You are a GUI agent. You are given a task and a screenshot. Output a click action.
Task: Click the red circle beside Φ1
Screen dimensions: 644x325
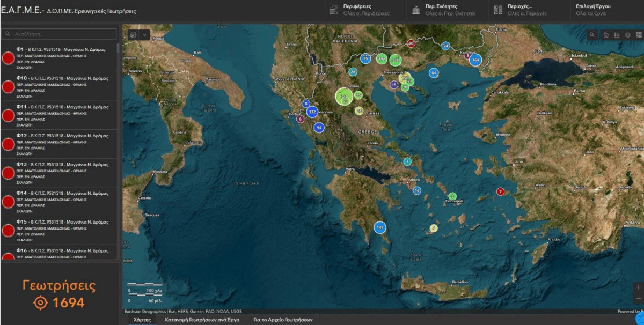click(x=8, y=58)
